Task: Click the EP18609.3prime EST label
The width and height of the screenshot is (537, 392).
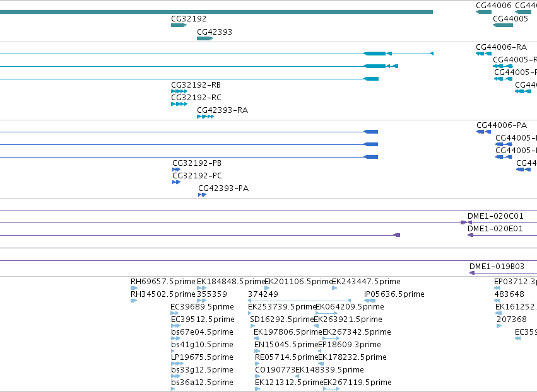Action: coord(350,345)
